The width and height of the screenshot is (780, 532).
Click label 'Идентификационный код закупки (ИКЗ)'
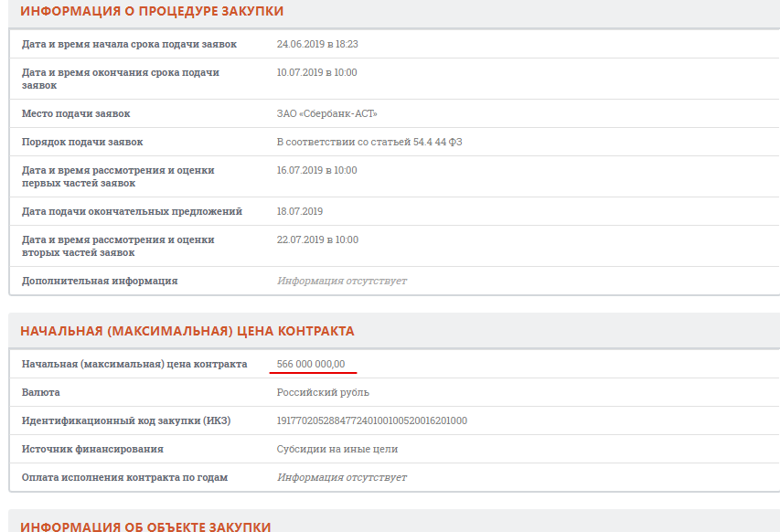pyautogui.click(x=126, y=421)
